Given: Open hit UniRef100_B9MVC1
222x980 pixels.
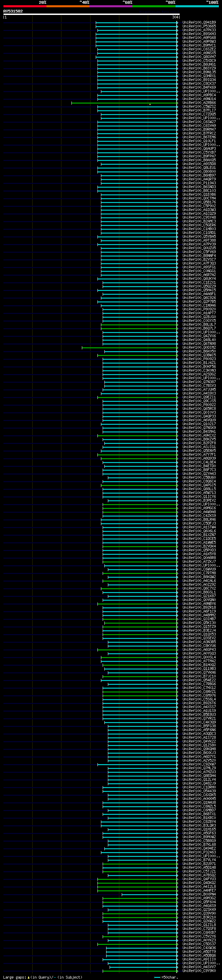Looking at the screenshot, I should point(199,45).
